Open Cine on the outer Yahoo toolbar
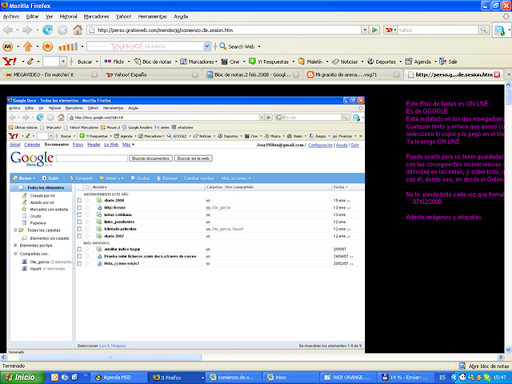Viewport: 512px width, 384px height. pos(231,62)
